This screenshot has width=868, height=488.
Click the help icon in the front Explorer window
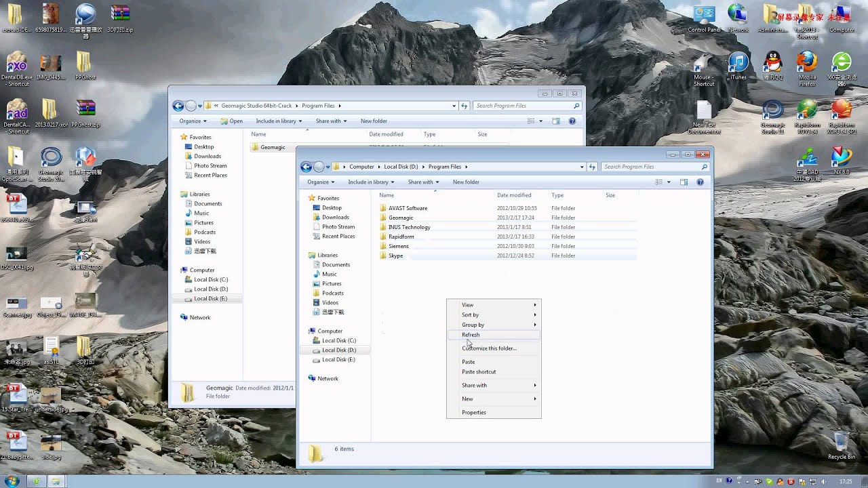[x=701, y=182]
